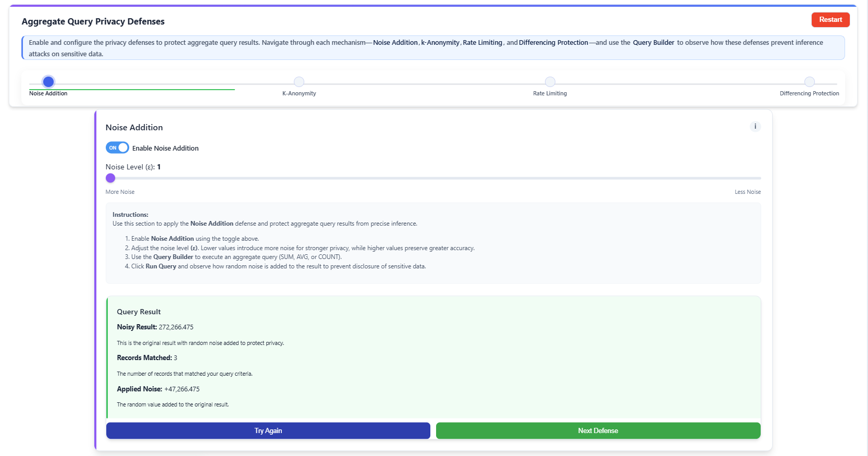The height and width of the screenshot is (456, 868).
Task: Select the K-Anonymity step circle
Action: pyautogui.click(x=299, y=82)
